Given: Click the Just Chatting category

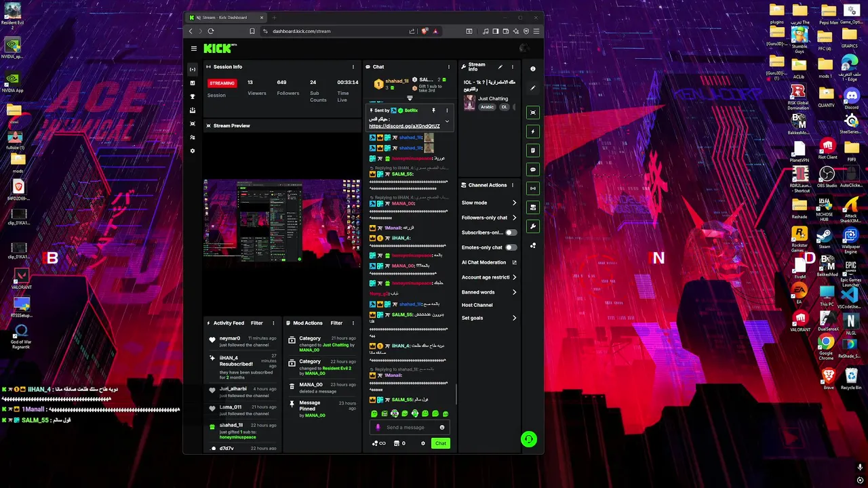Looking at the screenshot, I should [x=493, y=99].
